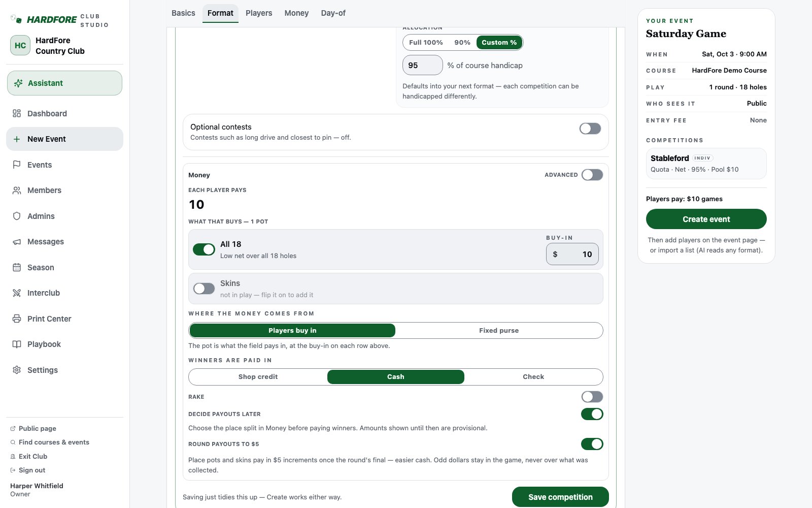
Task: Open the Day-of tab
Action: click(333, 13)
